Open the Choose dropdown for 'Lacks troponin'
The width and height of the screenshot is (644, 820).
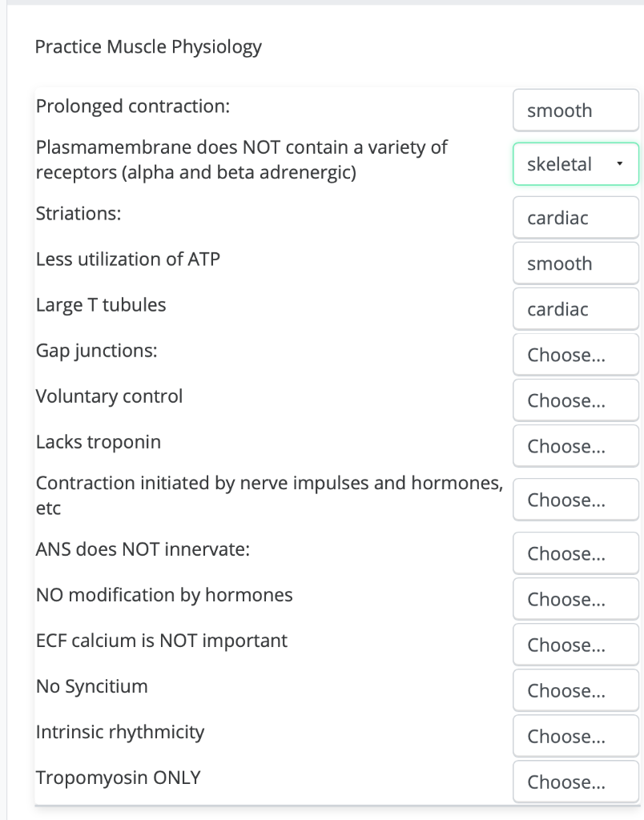point(575,445)
